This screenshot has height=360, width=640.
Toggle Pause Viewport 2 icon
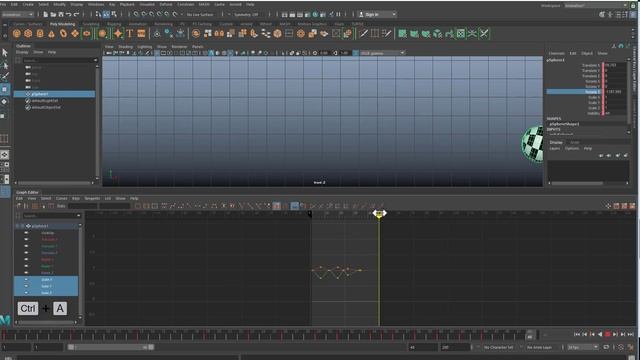[x=338, y=14]
